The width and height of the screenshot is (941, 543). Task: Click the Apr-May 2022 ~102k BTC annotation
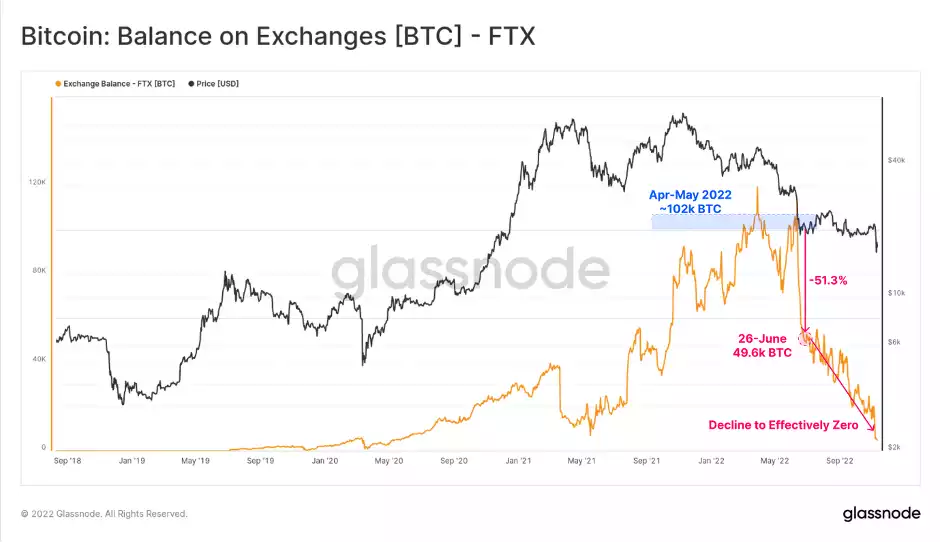[x=690, y=202]
